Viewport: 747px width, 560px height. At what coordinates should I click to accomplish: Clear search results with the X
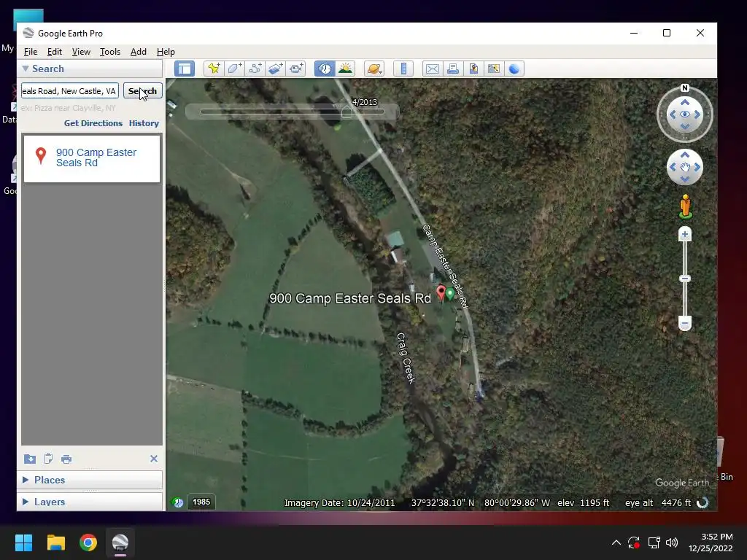[154, 459]
